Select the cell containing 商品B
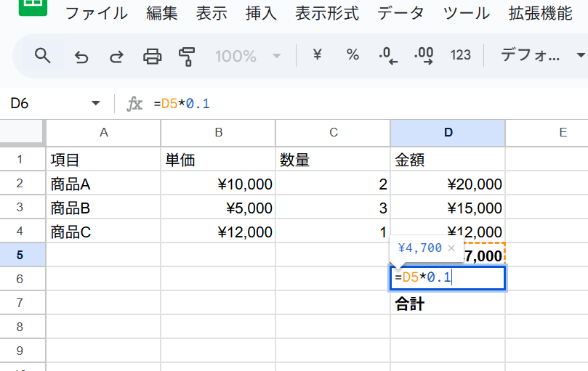 pyautogui.click(x=103, y=208)
